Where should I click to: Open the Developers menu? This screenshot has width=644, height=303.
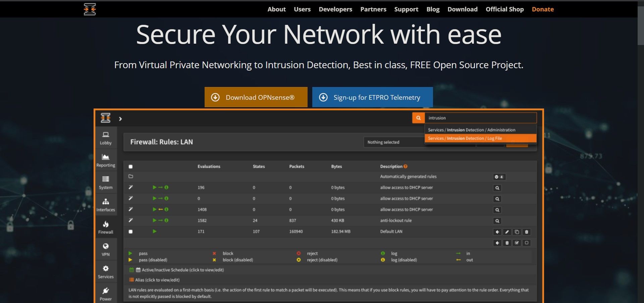(335, 9)
